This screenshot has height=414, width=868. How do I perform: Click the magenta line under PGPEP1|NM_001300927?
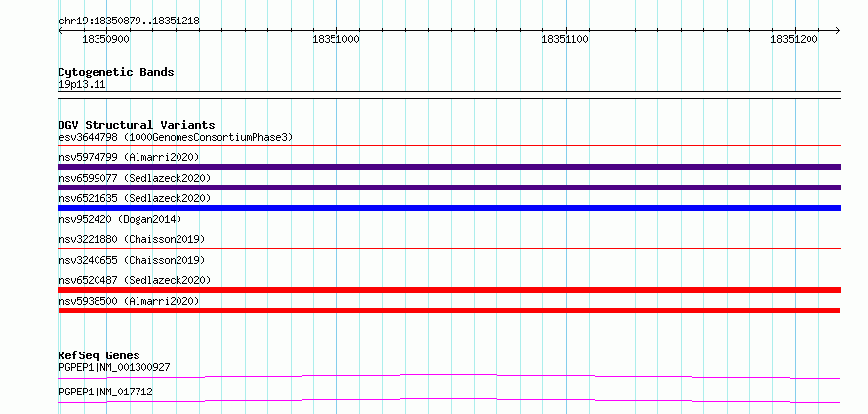pyautogui.click(x=449, y=376)
